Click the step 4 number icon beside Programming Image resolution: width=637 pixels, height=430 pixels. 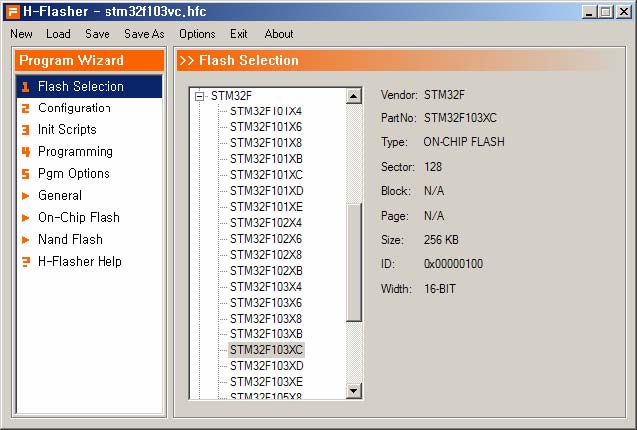26,152
